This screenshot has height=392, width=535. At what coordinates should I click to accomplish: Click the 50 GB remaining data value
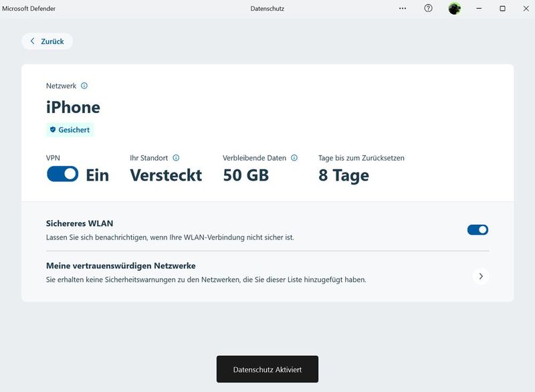[x=246, y=175]
